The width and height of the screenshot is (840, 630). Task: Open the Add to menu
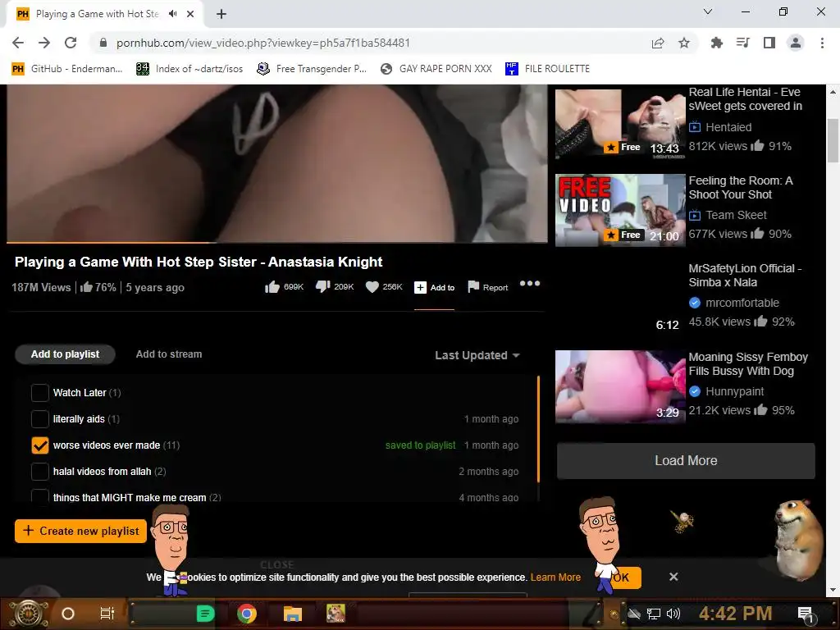click(435, 288)
